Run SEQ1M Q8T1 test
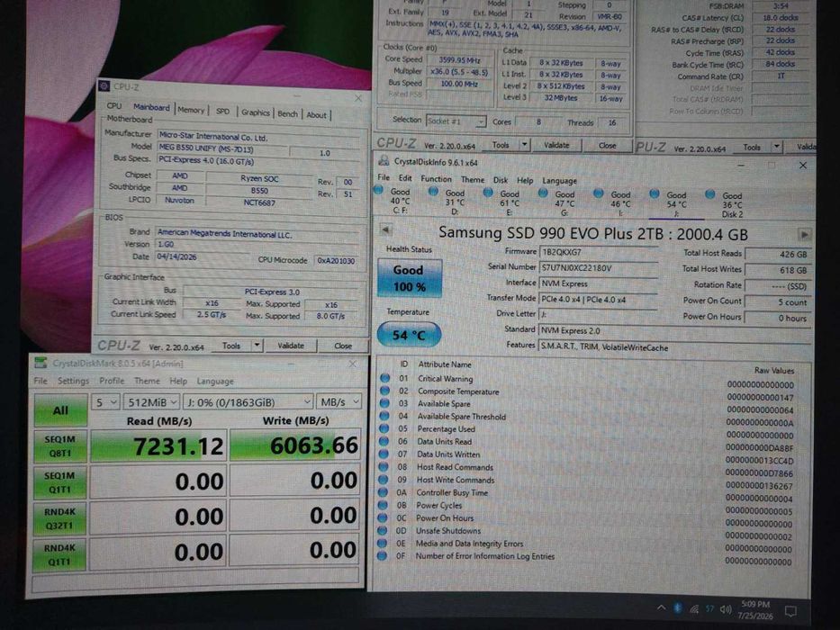This screenshot has height=630, width=840. click(60, 445)
